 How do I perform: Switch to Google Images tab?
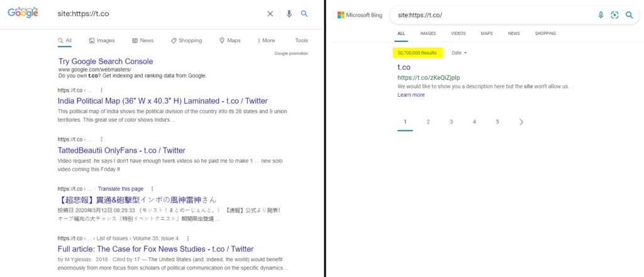pos(102,41)
